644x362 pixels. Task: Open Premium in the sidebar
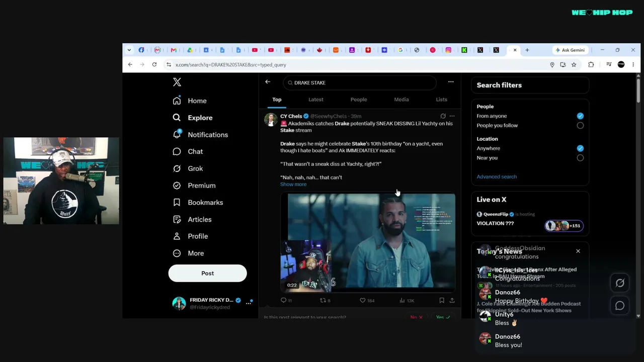(194, 186)
